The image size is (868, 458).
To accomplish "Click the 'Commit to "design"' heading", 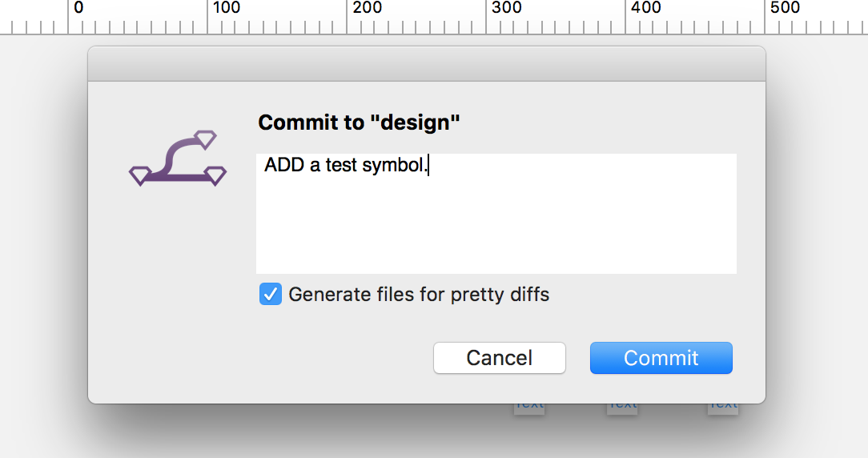I will point(359,123).
